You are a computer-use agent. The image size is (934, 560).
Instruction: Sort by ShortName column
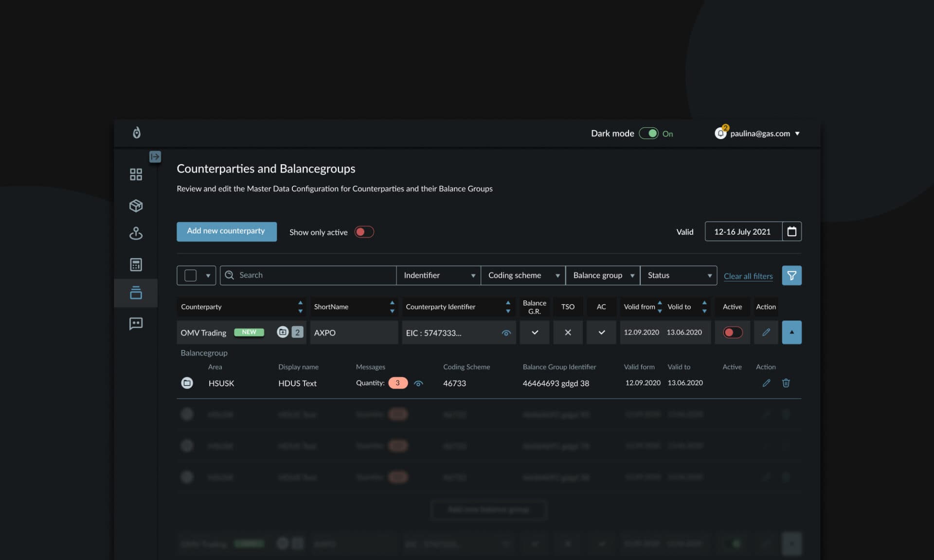tap(392, 307)
